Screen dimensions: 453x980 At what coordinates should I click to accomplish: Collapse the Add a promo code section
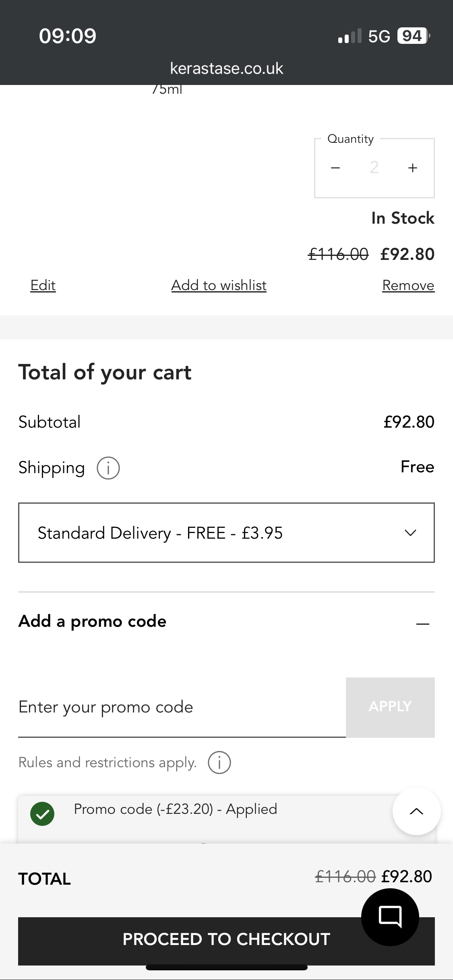pyautogui.click(x=422, y=624)
